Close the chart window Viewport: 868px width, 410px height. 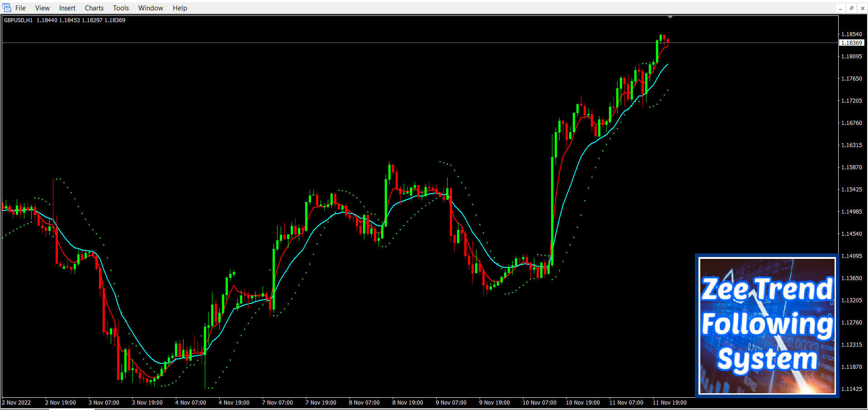tap(863, 8)
